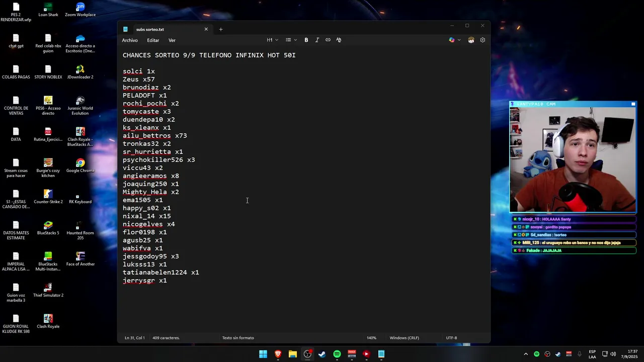Viewport: 644px width, 362px height.
Task: Click Windows (CRLF) line ending in status bar
Action: click(x=404, y=338)
